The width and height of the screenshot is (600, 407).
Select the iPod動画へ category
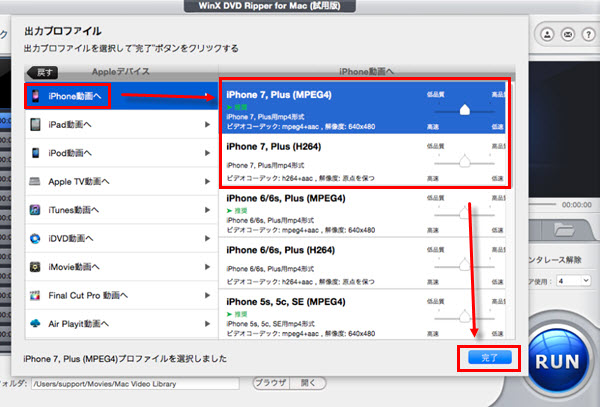[x=121, y=153]
